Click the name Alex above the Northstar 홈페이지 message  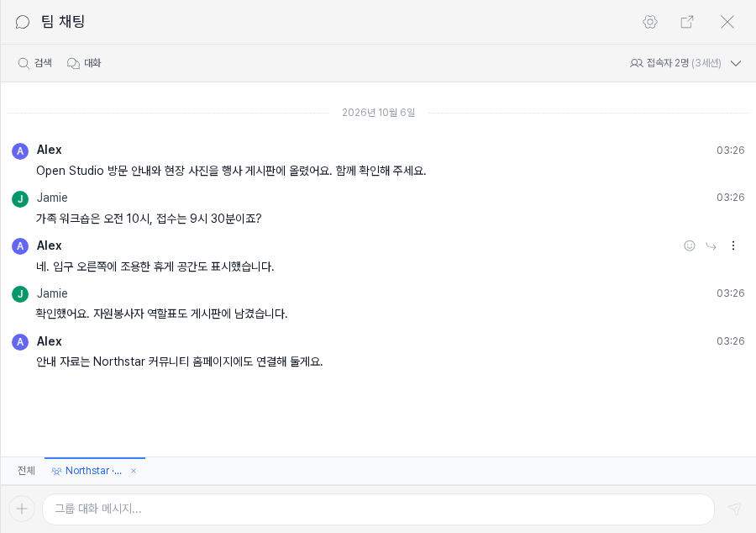(50, 341)
